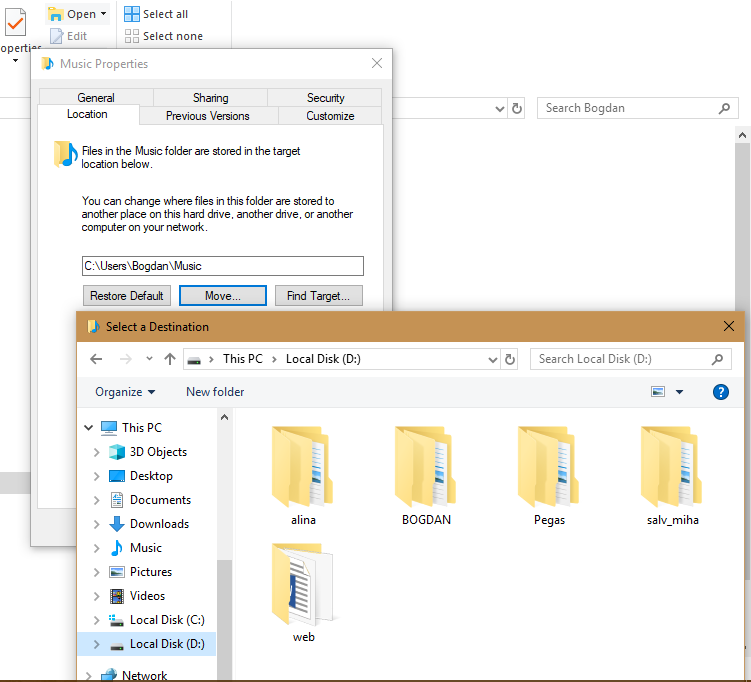Expand the Desktop tree node

tap(96, 476)
